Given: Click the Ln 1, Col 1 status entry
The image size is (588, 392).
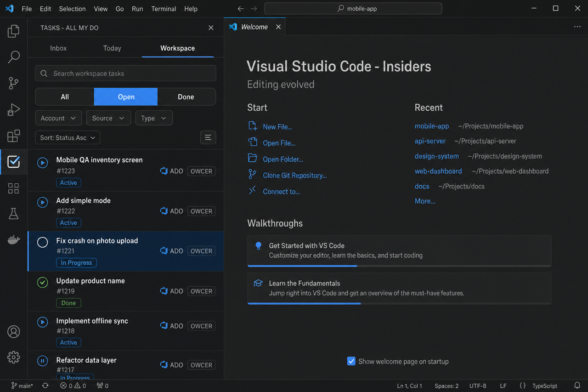Looking at the screenshot, I should 409,386.
